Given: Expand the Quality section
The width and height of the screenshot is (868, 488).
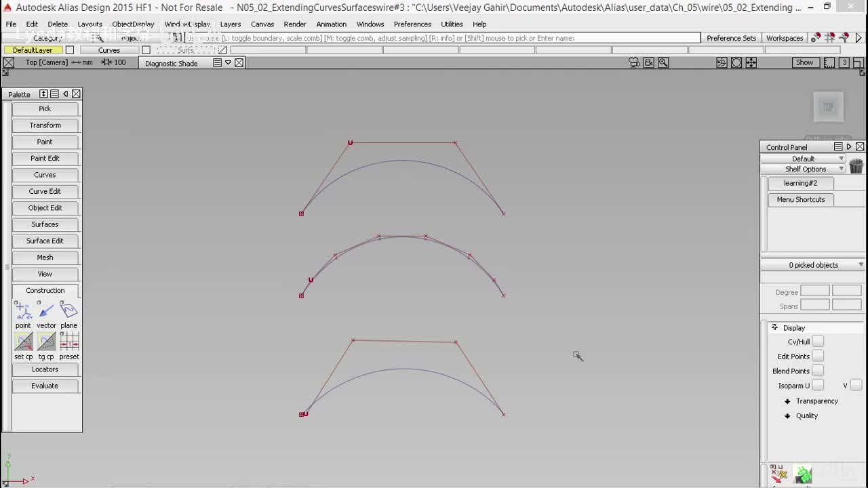Looking at the screenshot, I should [787, 416].
